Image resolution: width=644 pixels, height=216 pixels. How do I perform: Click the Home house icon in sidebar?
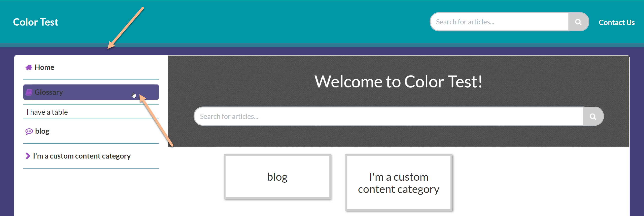coord(29,68)
